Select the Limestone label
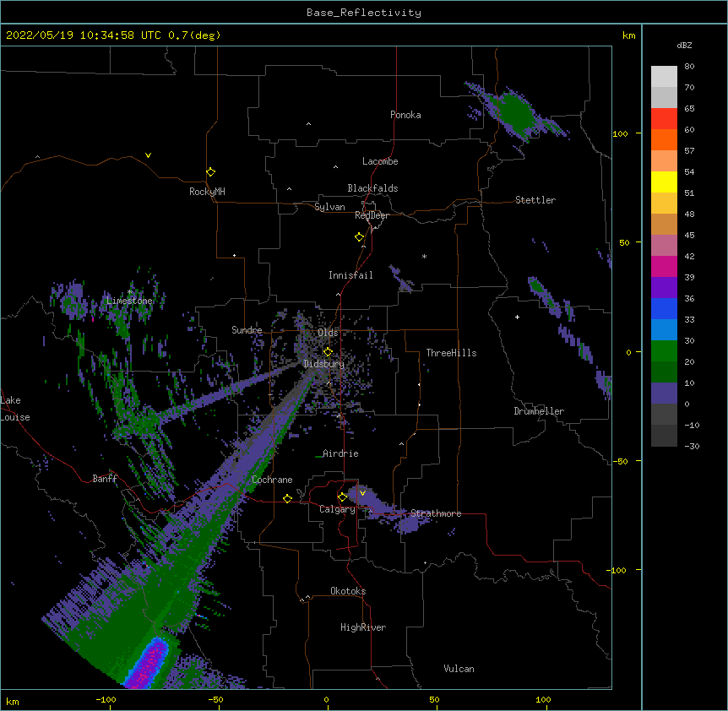 point(129,301)
